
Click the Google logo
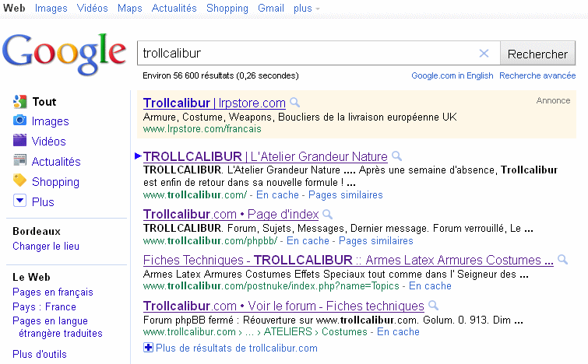click(x=64, y=54)
